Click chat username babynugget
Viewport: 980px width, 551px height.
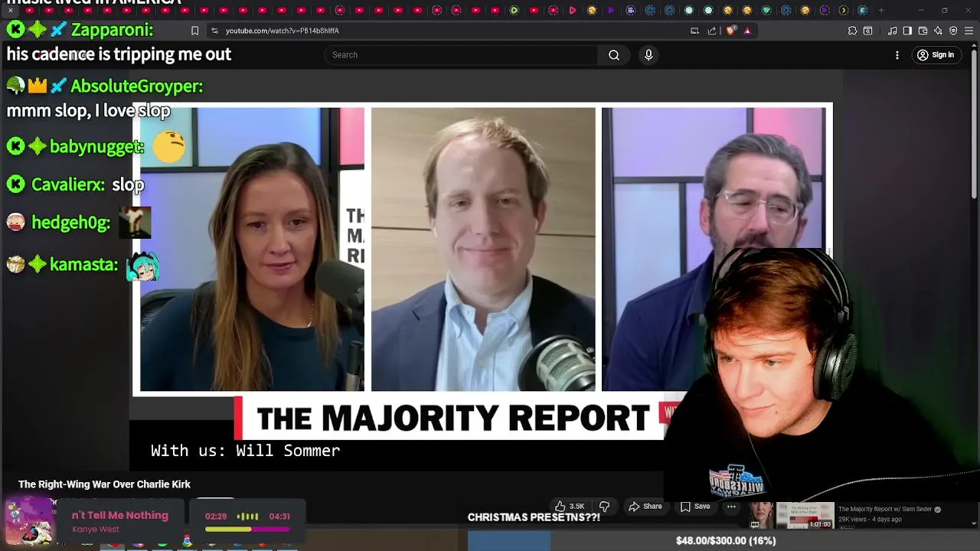pos(96,147)
